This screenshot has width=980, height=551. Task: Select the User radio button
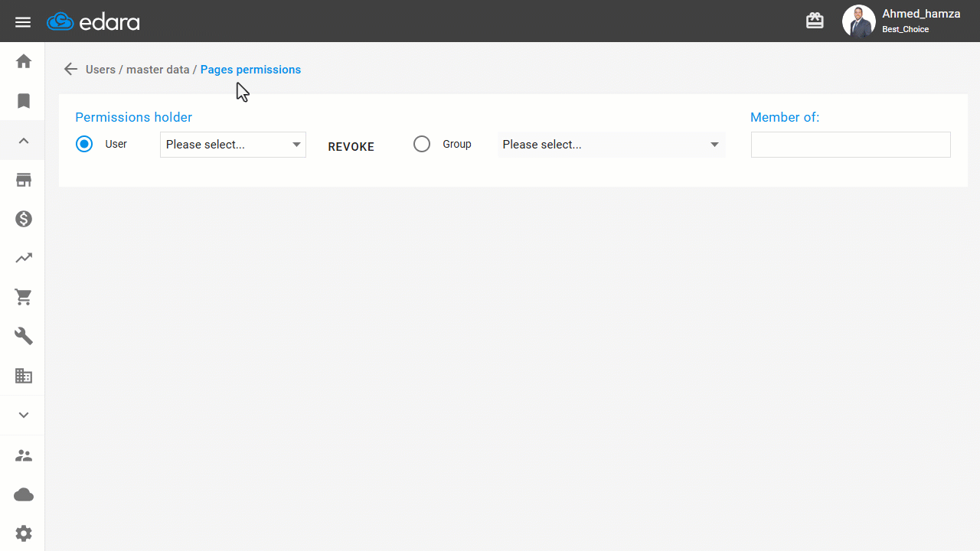(x=84, y=144)
